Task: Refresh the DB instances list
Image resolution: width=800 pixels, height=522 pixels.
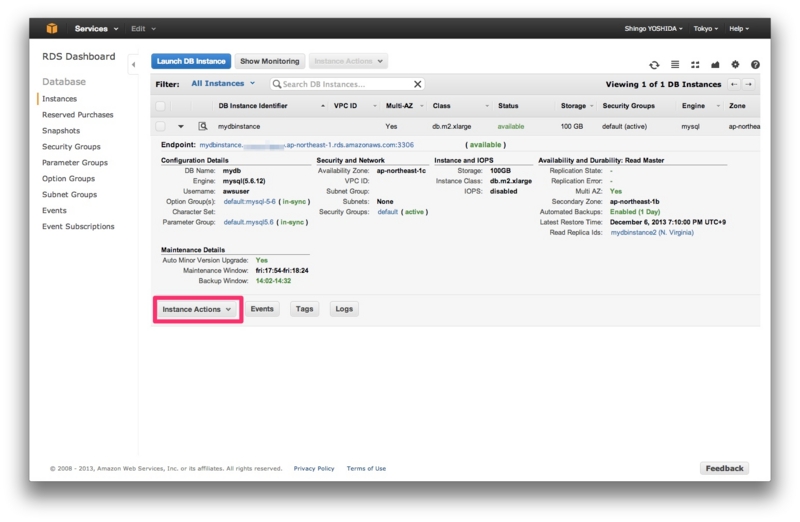Action: 654,65
